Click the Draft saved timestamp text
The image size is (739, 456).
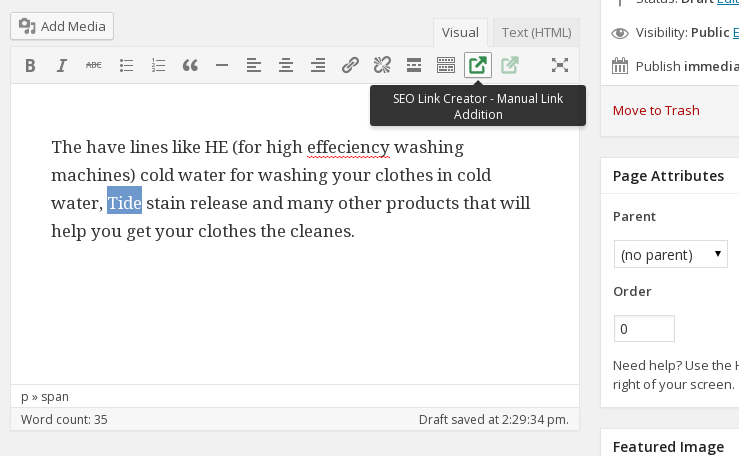click(x=493, y=420)
